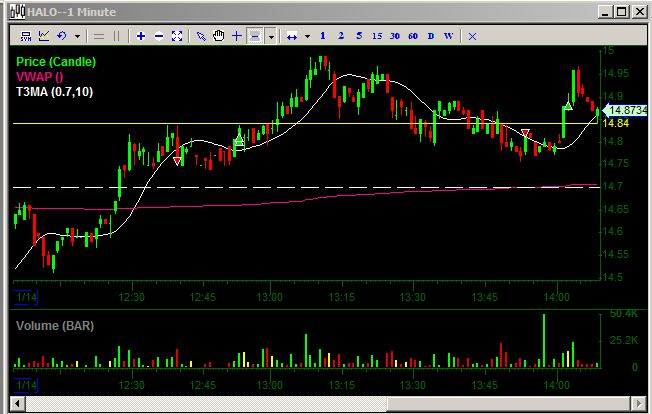Click the chart window icon in the title bar
This screenshot has width=652, height=414.
tap(17, 12)
